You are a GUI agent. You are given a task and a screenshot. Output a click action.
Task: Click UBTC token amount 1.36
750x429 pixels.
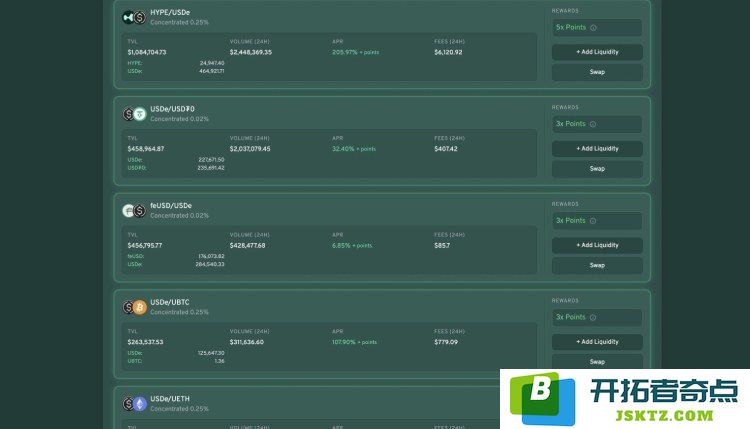coord(220,361)
